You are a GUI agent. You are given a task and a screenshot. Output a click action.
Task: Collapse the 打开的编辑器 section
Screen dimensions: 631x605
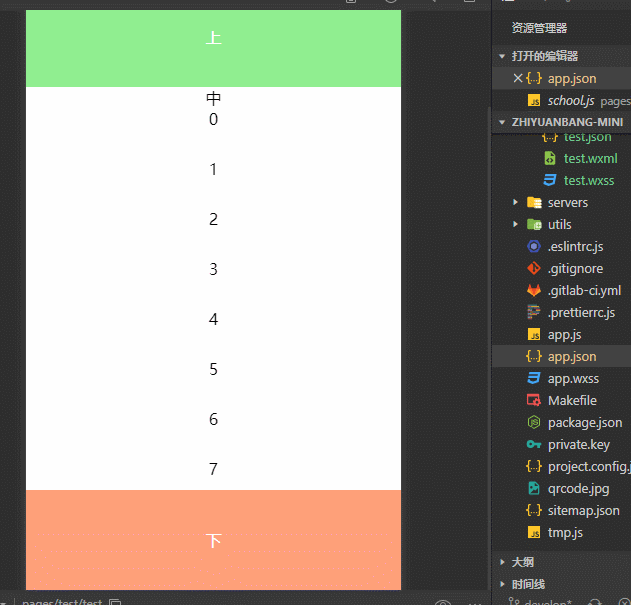(x=502, y=56)
